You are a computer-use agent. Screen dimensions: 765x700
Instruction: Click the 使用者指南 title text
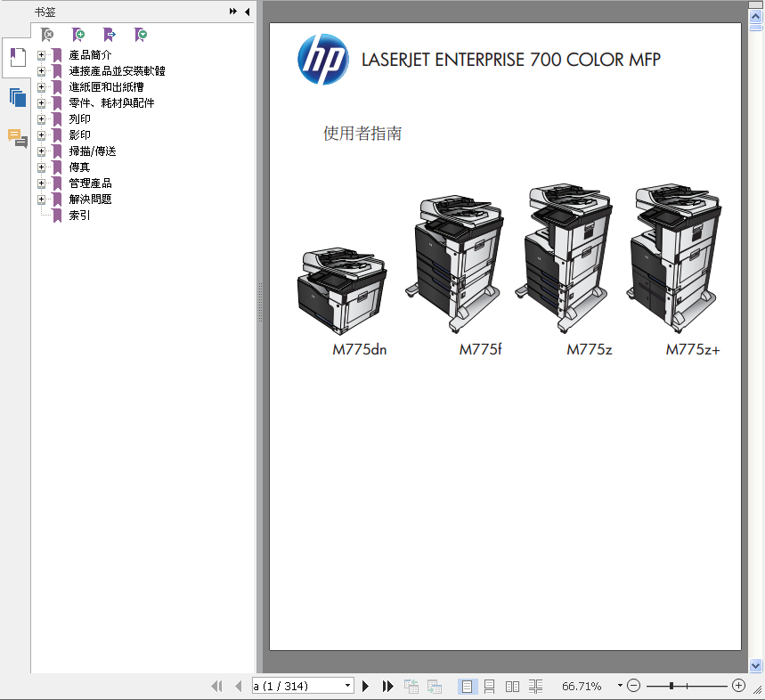[362, 134]
